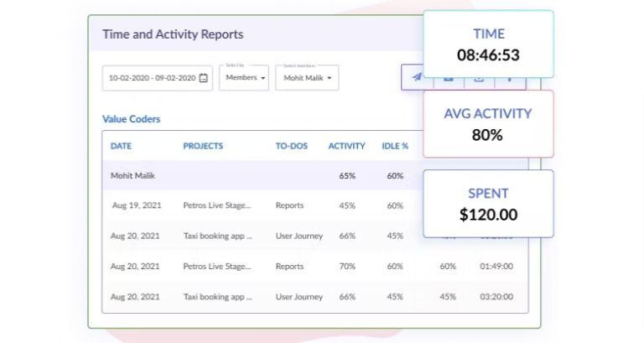Open the Mohit Malik member dropdown
This screenshot has height=343, width=644.
coord(307,78)
